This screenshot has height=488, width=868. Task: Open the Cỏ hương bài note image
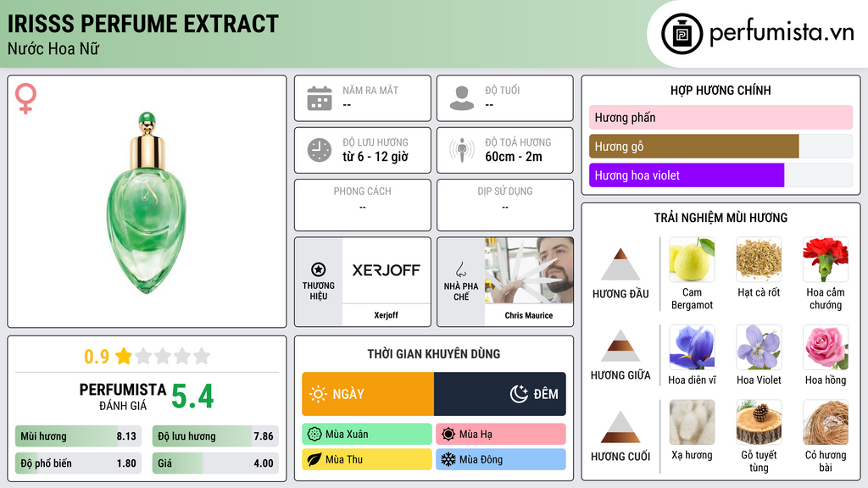(x=826, y=423)
